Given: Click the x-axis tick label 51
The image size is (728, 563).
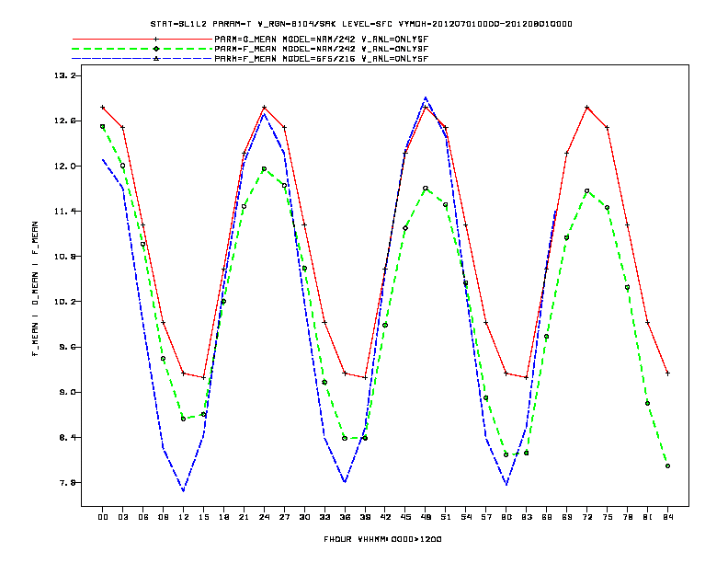Looking at the screenshot, I should tap(446, 517).
